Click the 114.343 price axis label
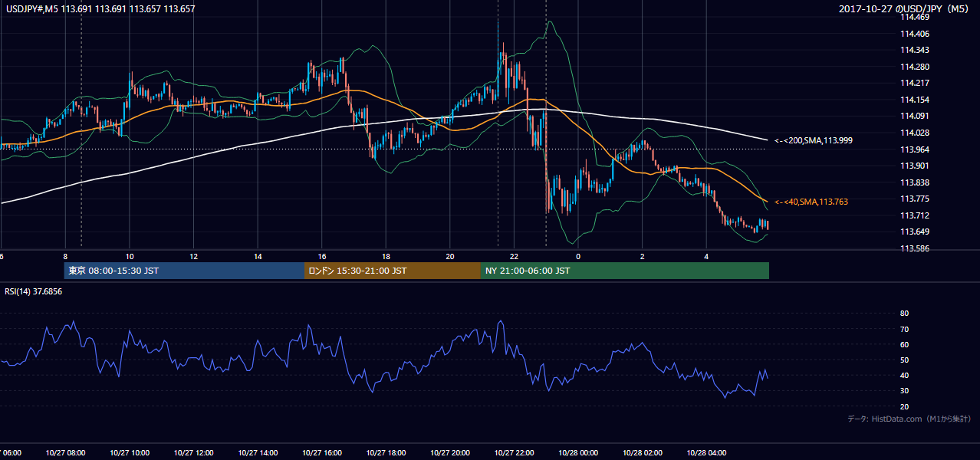 point(914,50)
